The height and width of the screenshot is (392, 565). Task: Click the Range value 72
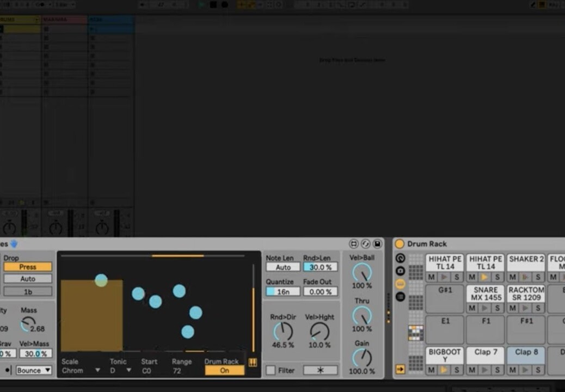click(x=176, y=371)
